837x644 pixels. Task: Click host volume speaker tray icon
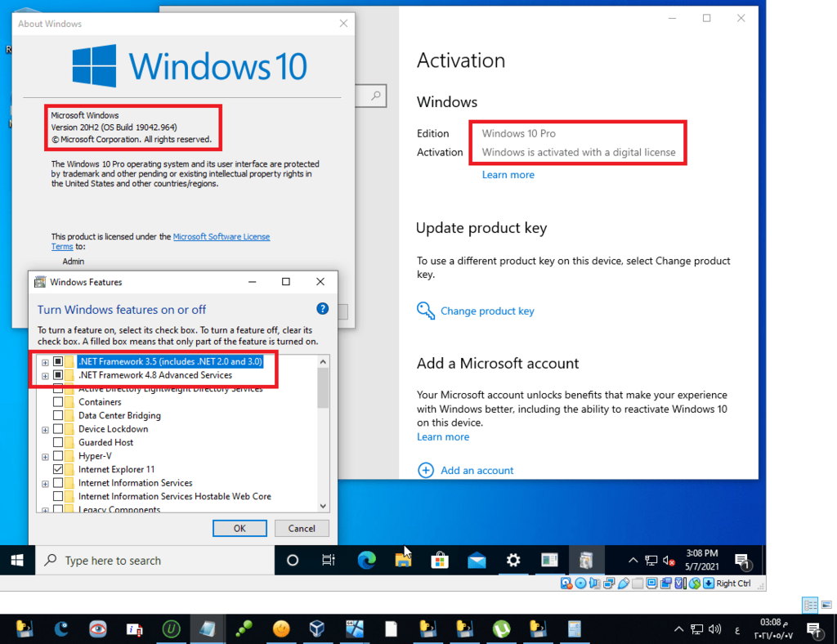714,629
